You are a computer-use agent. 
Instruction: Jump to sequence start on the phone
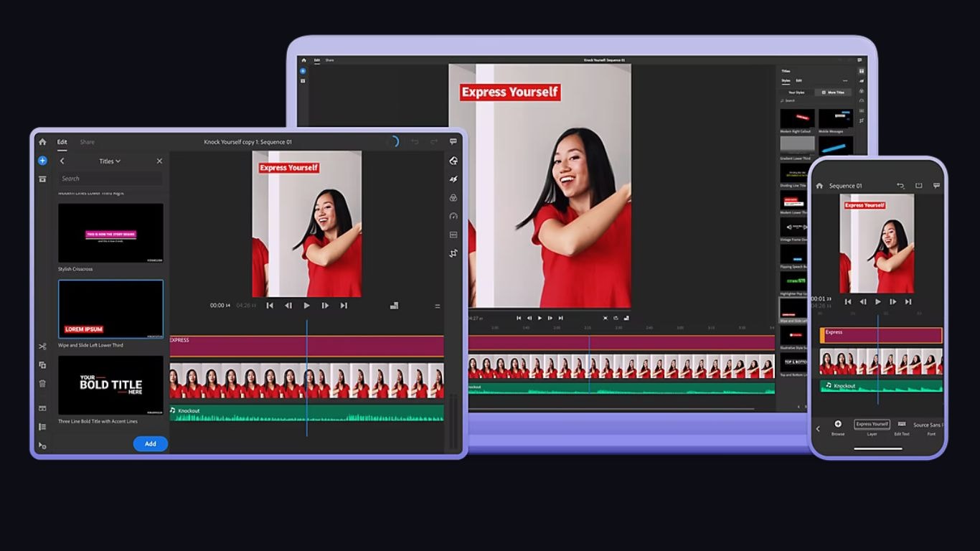pyautogui.click(x=848, y=302)
